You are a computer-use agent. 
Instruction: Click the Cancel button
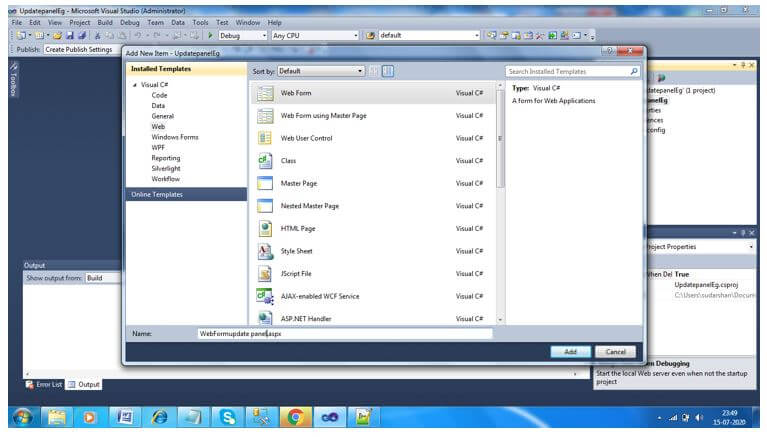click(615, 352)
